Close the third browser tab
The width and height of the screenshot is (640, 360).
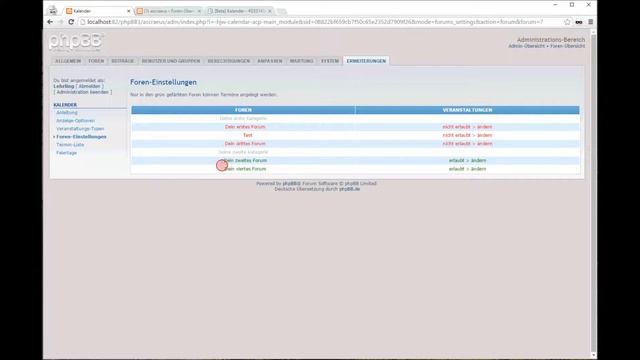click(270, 11)
